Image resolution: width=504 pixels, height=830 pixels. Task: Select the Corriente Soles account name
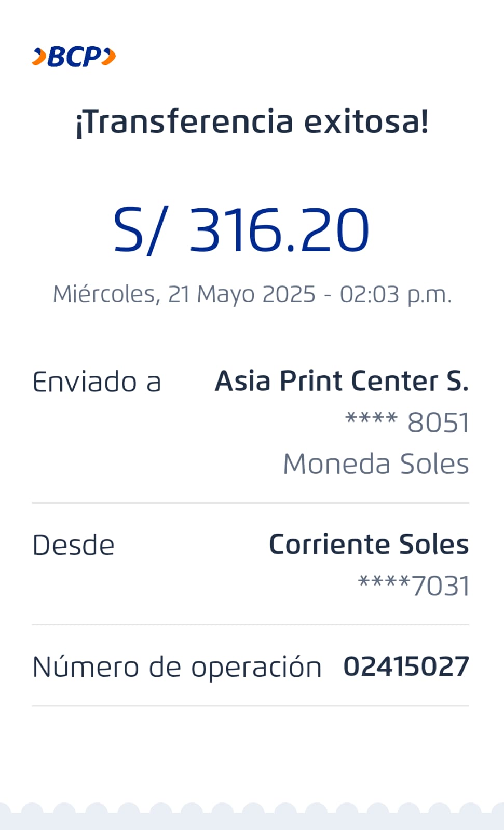tap(369, 545)
